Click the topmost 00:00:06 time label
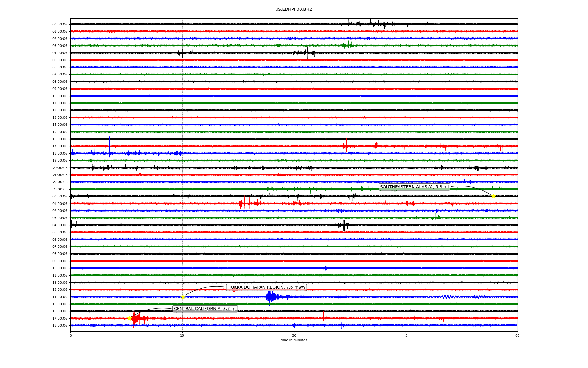Viewport: 588px width, 368px height. [60, 24]
